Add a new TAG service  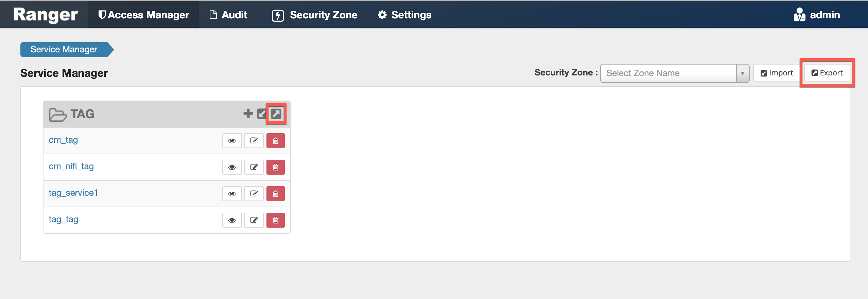(248, 113)
